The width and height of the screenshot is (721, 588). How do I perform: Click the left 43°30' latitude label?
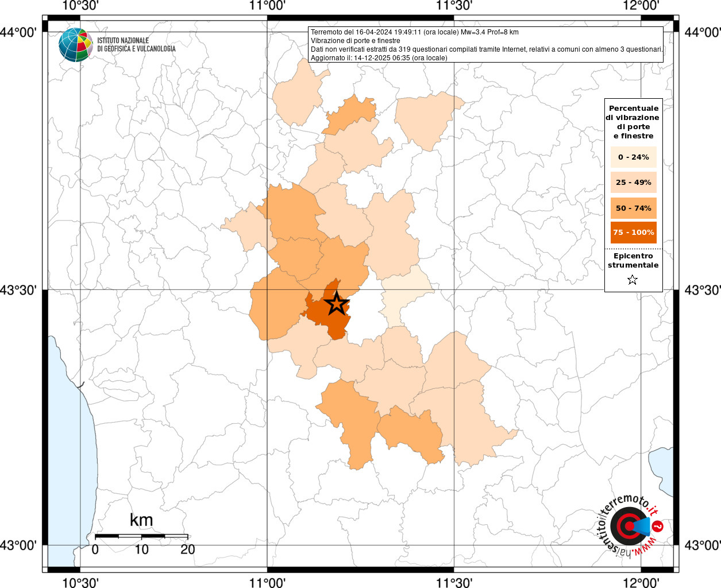coord(19,289)
